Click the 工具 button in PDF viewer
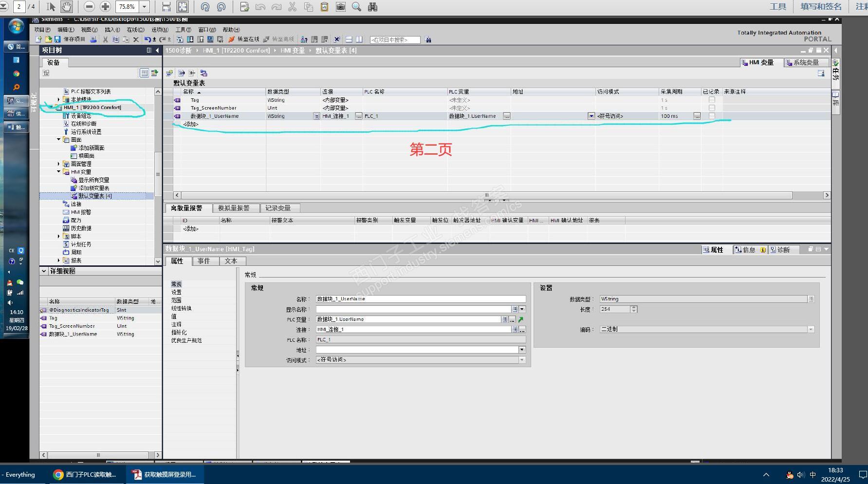868x484 pixels. 778,7
